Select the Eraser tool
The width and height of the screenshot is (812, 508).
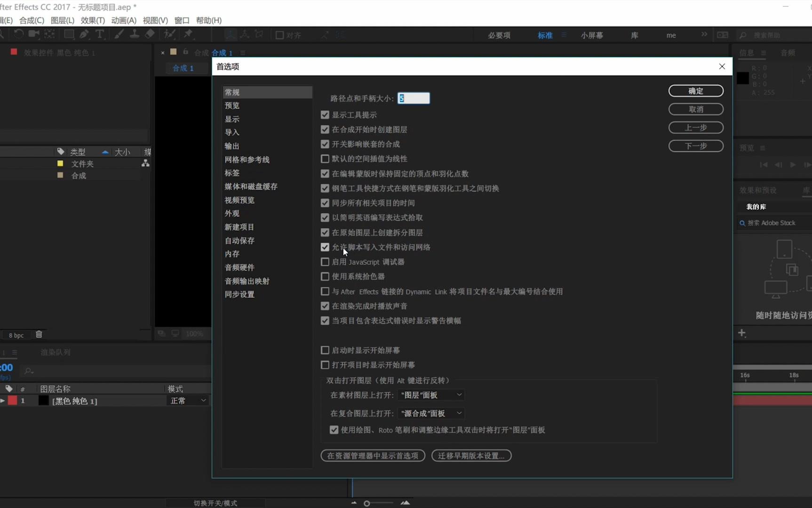click(150, 34)
